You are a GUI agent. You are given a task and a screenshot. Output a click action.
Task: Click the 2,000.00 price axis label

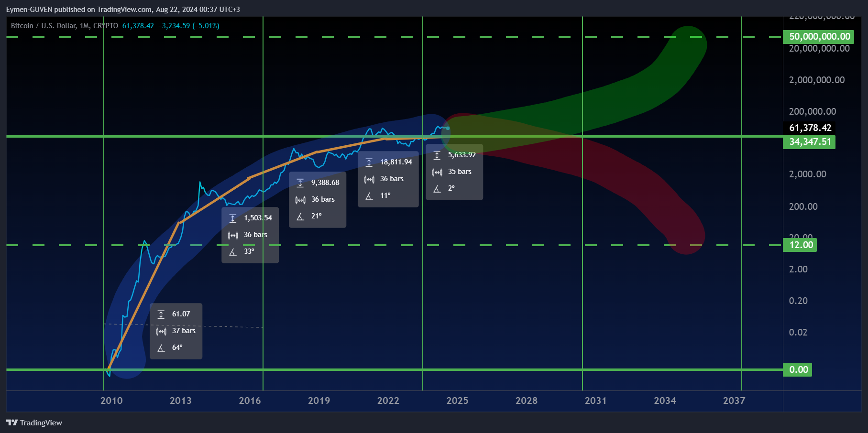point(807,174)
